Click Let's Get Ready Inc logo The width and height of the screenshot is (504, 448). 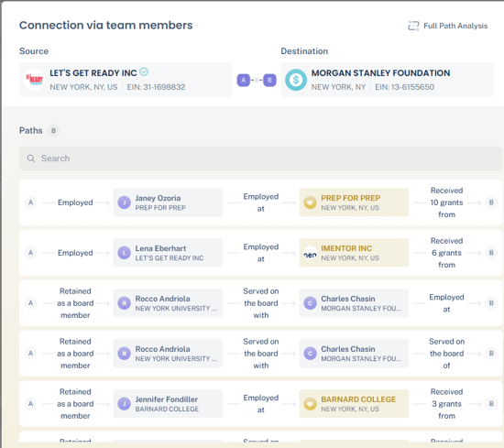35,80
